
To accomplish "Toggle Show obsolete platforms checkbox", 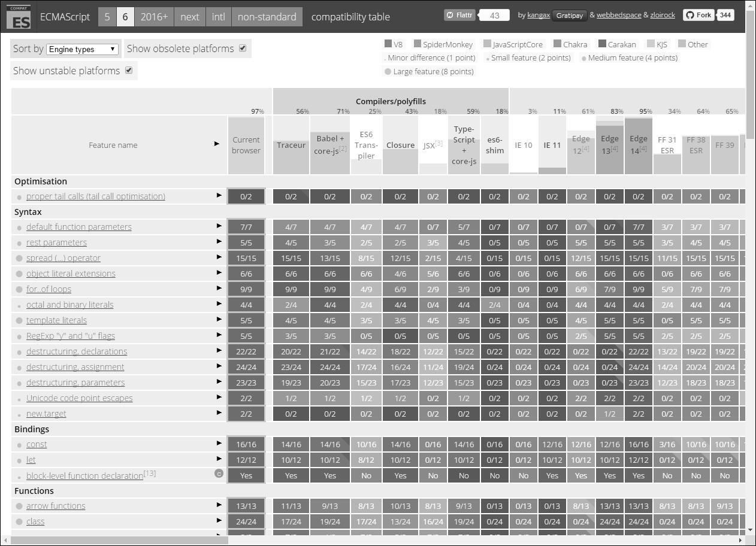I will coord(243,48).
